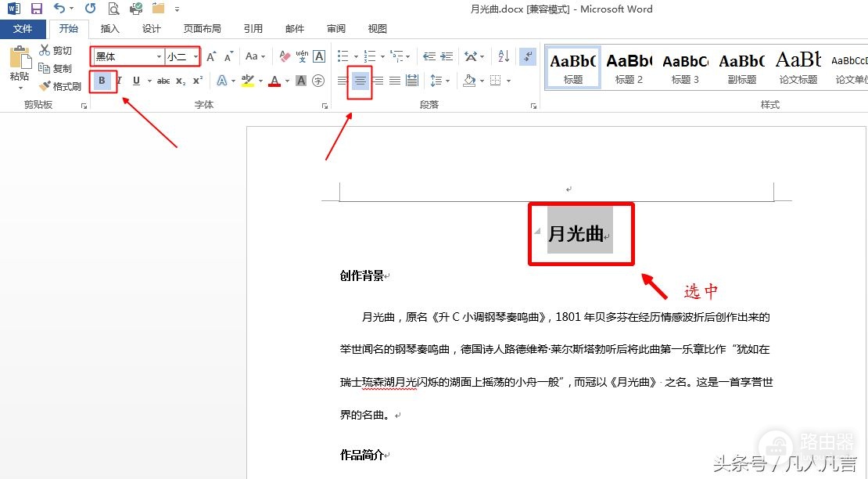868x479 pixels.
Task: Justify the paragraph text
Action: [x=395, y=81]
